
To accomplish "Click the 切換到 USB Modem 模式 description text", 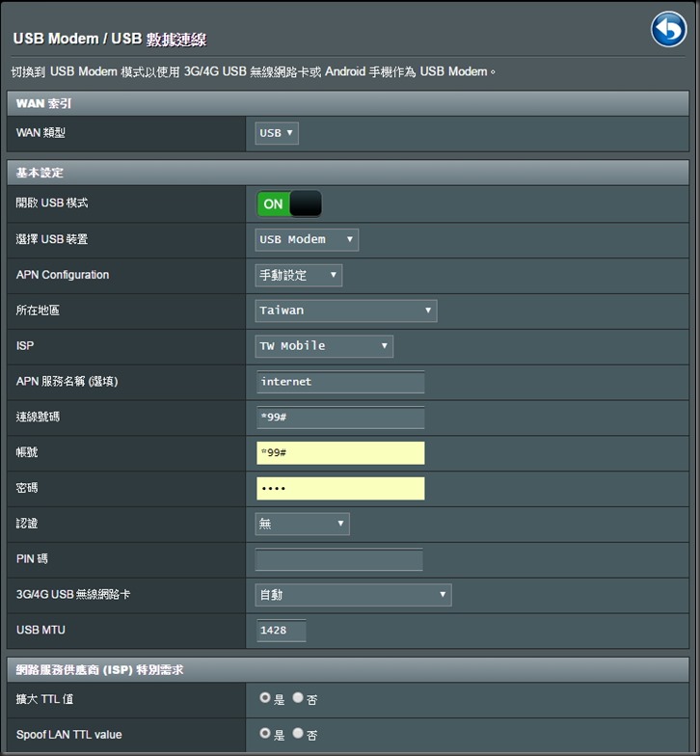I will click(253, 71).
